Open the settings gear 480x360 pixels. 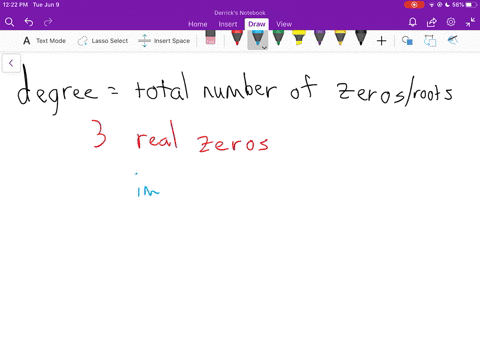click(x=451, y=22)
